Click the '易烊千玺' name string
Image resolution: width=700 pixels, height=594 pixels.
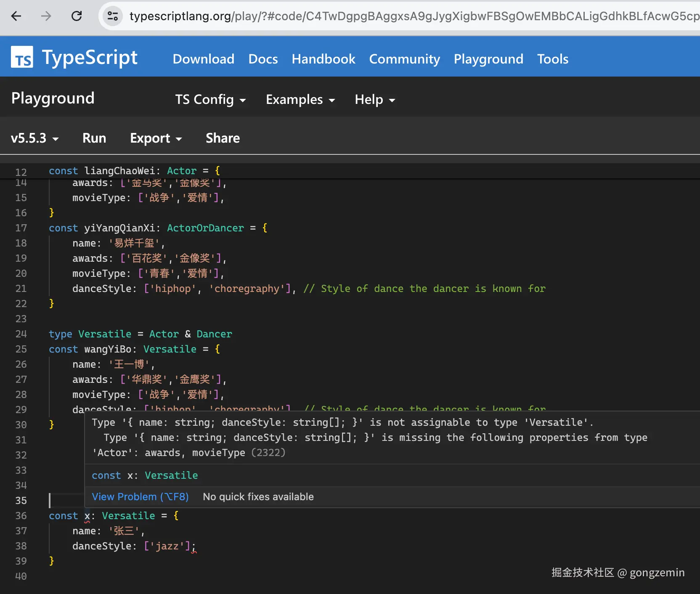pyautogui.click(x=134, y=243)
